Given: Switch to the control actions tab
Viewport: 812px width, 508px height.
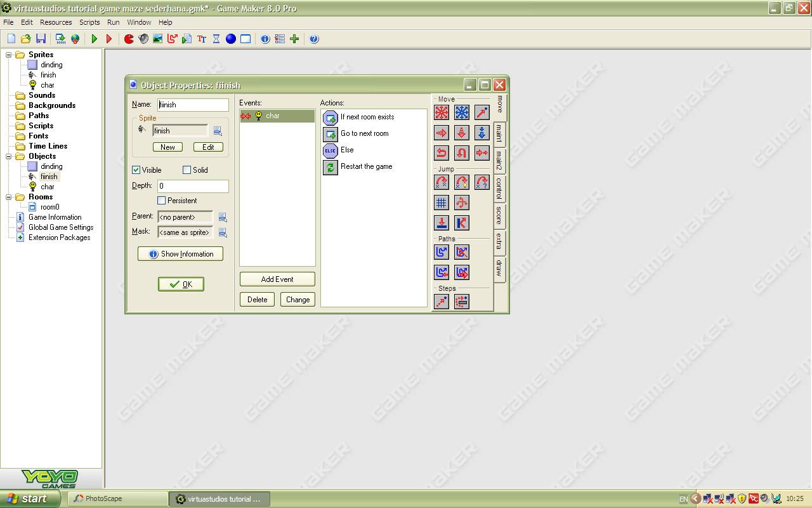Looking at the screenshot, I should pos(500,189).
